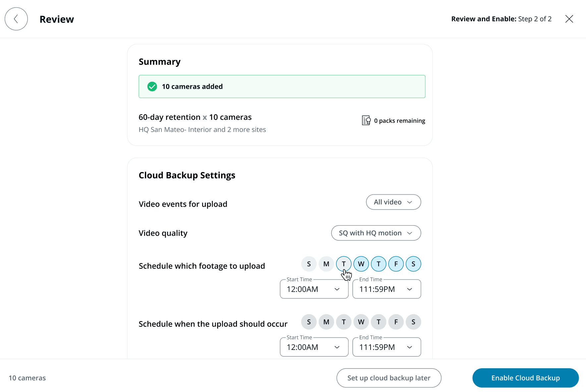Viewport: 586px width, 392px height.
Task: Toggle Friday in footage upload schedule
Action: [x=396, y=264]
